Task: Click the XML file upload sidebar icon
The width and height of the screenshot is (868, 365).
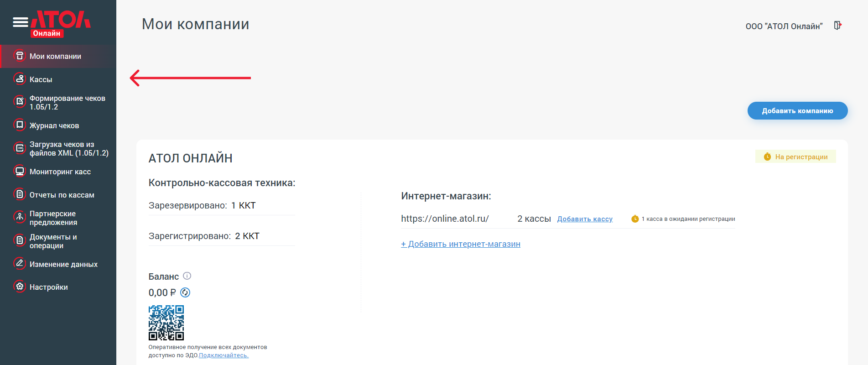Action: (20, 148)
